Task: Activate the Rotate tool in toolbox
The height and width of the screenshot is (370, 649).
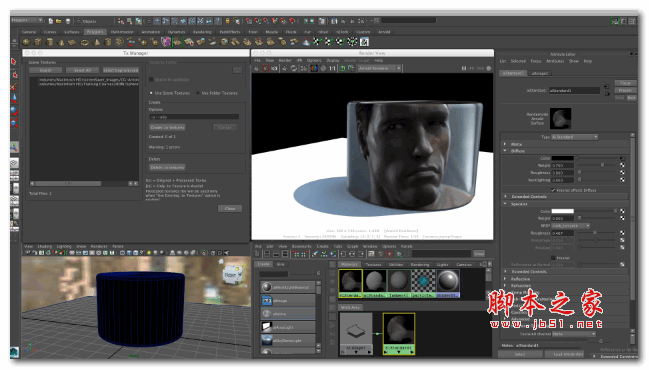Action: click(14, 111)
